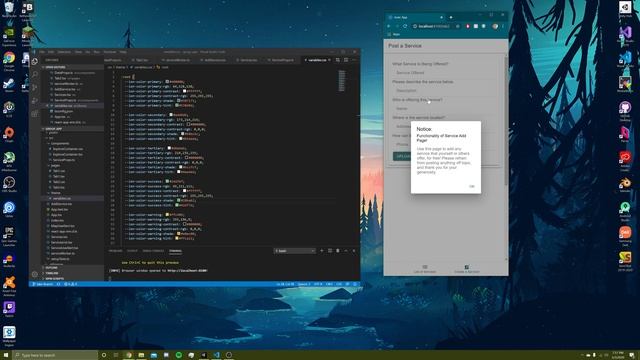Image resolution: width=640 pixels, height=360 pixels.
Task: Click the --ion-color-success color swatch
Action: pyautogui.click(x=167, y=181)
